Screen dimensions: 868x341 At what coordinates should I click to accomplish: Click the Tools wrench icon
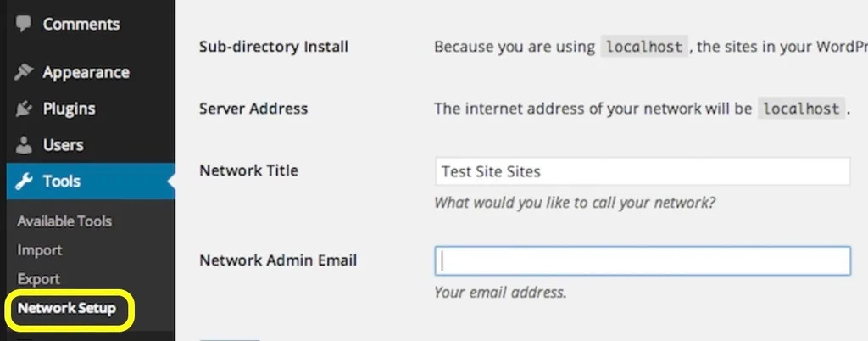pyautogui.click(x=23, y=181)
